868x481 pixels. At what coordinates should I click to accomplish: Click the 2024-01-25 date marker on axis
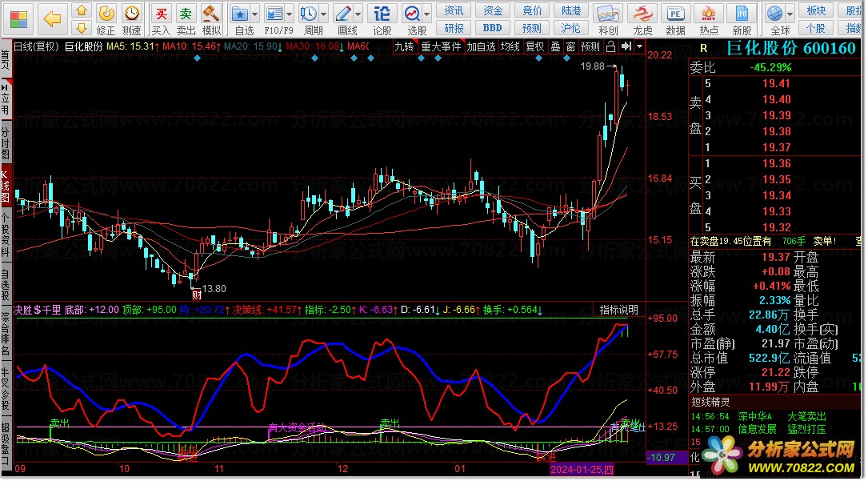point(582,469)
